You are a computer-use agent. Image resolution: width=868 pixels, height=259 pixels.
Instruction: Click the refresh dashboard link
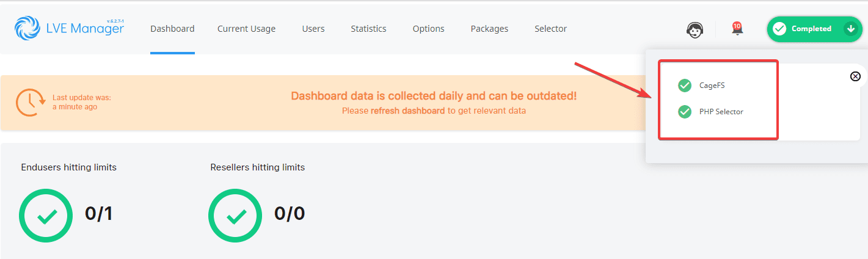coord(407,111)
